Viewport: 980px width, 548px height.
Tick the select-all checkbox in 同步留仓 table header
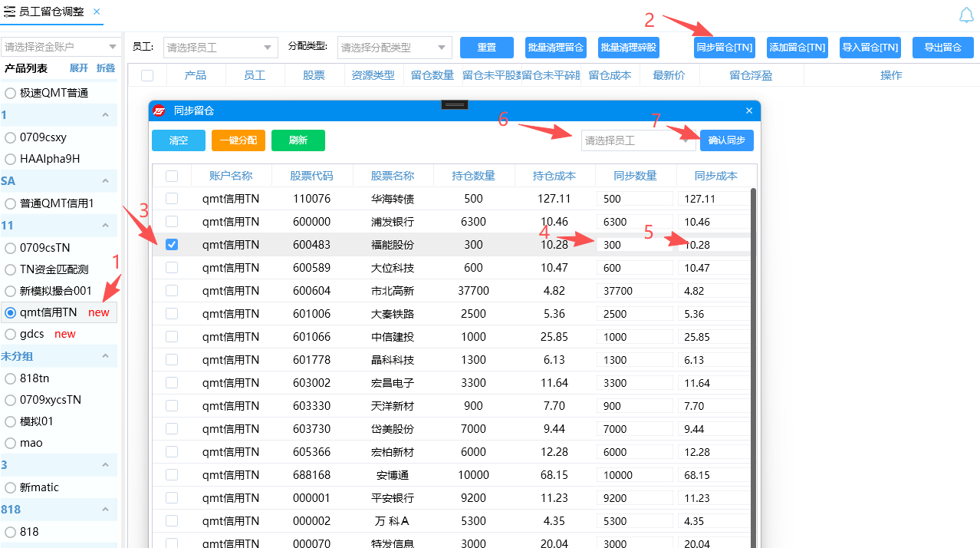click(172, 176)
